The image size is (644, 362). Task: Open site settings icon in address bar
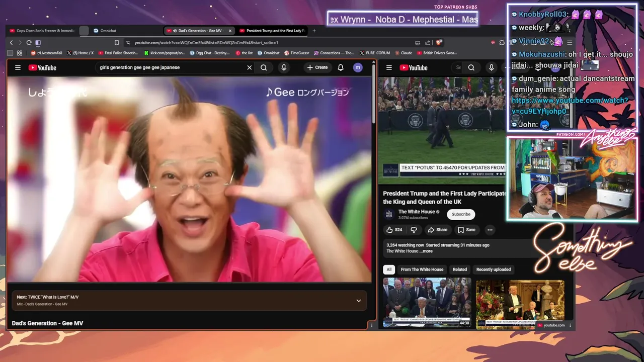(x=128, y=43)
